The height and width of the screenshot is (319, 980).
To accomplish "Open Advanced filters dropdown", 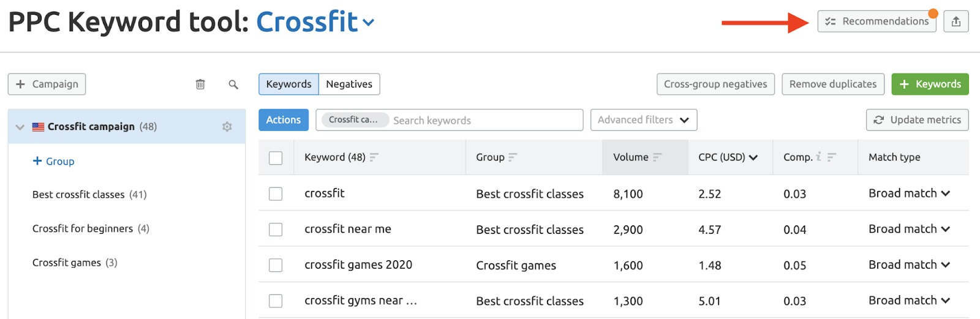I will pyautogui.click(x=644, y=120).
